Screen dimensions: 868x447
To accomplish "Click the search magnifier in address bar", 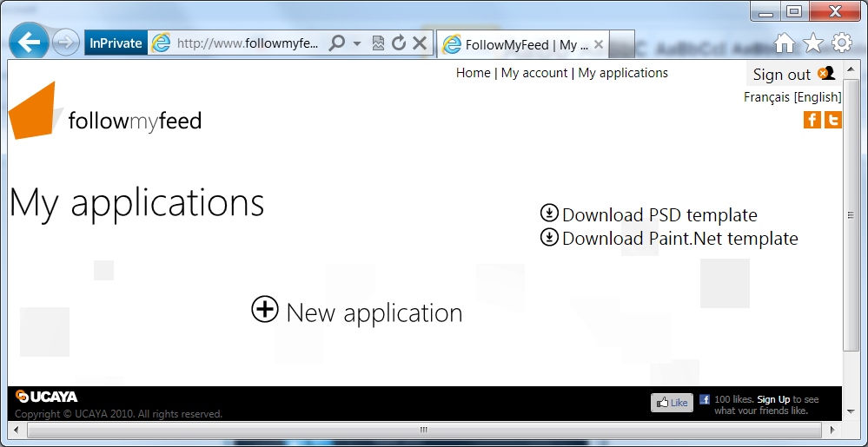I will pyautogui.click(x=337, y=43).
